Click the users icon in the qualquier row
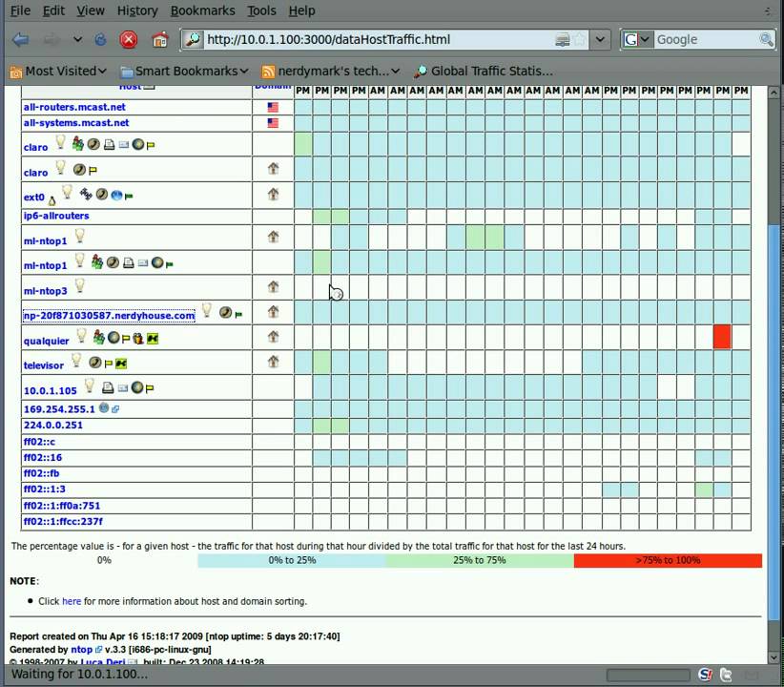The height and width of the screenshot is (687, 784). pos(99,338)
